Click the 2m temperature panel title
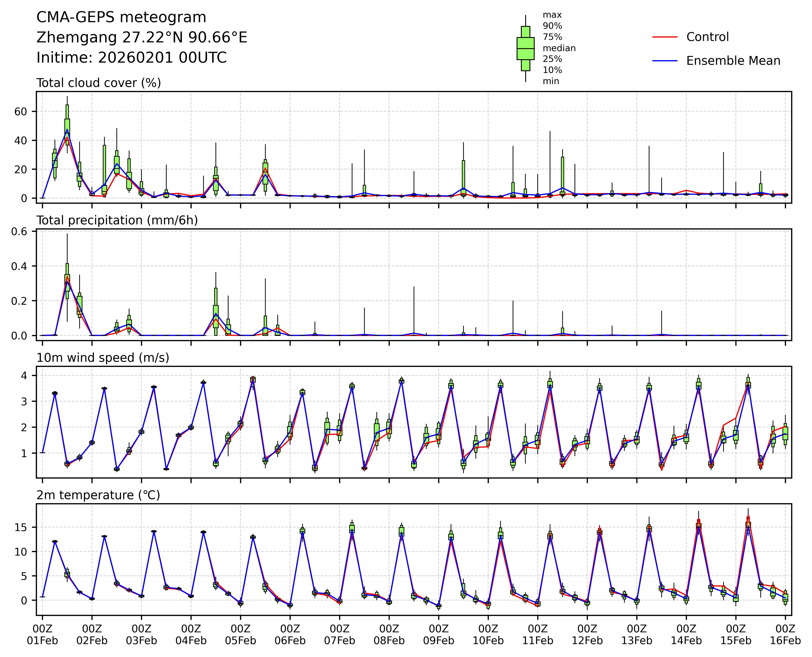The width and height of the screenshot is (812, 657). (98, 495)
